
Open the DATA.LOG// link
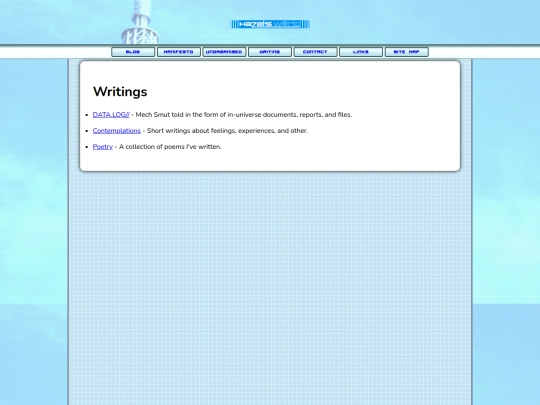click(x=111, y=115)
